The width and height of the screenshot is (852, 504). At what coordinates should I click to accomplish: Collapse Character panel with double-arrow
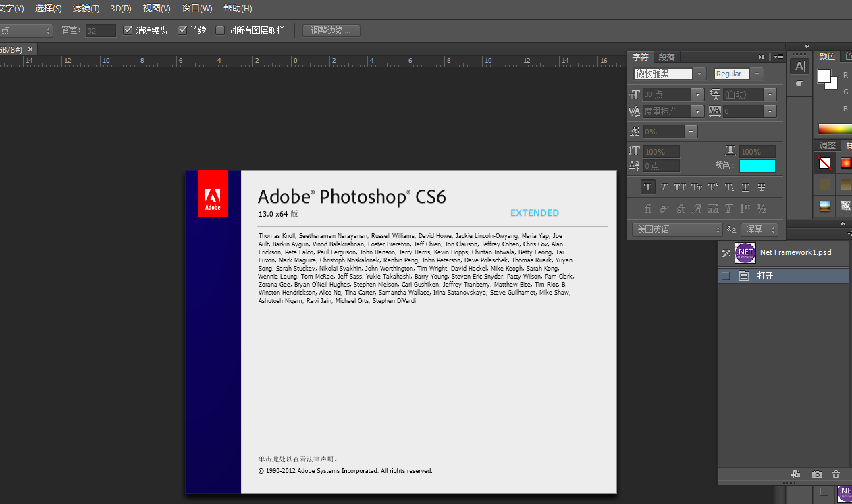pos(762,57)
